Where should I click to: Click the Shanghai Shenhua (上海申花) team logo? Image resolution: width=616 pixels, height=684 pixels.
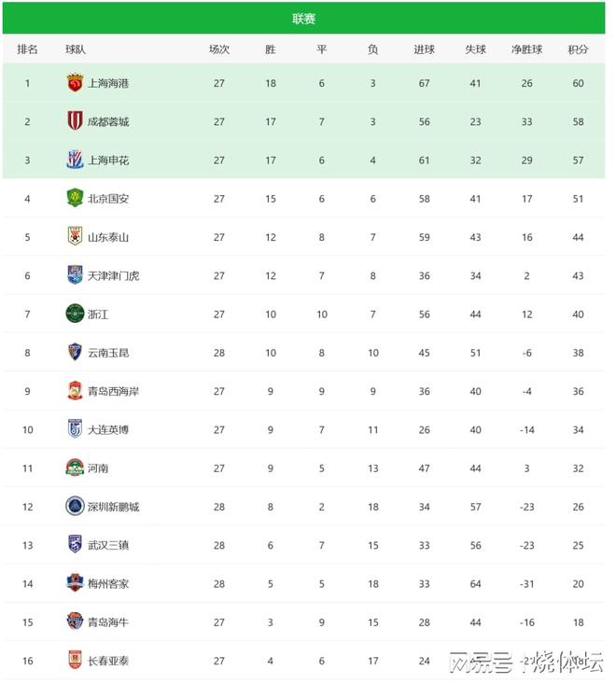click(x=75, y=160)
